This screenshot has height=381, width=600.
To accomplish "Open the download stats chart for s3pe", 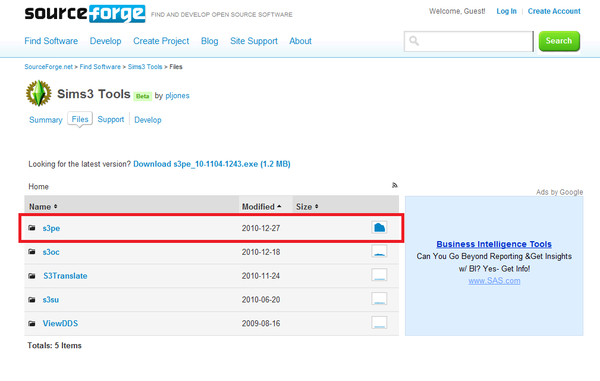I will click(379, 228).
